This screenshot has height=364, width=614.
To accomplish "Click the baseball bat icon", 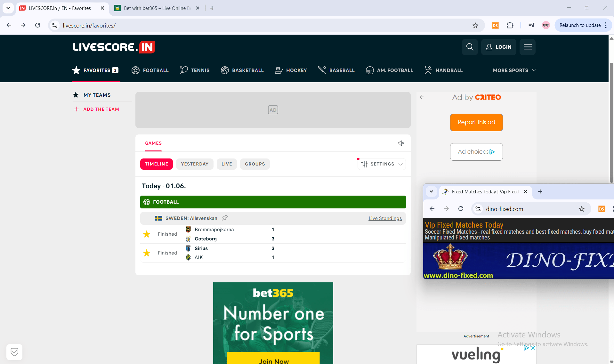I will click(x=322, y=70).
